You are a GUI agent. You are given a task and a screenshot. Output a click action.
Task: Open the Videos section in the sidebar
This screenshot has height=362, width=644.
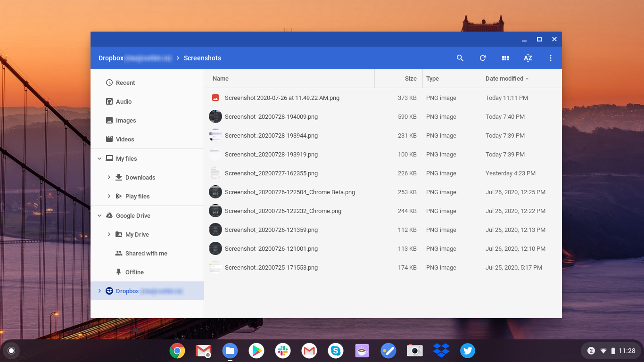point(124,139)
